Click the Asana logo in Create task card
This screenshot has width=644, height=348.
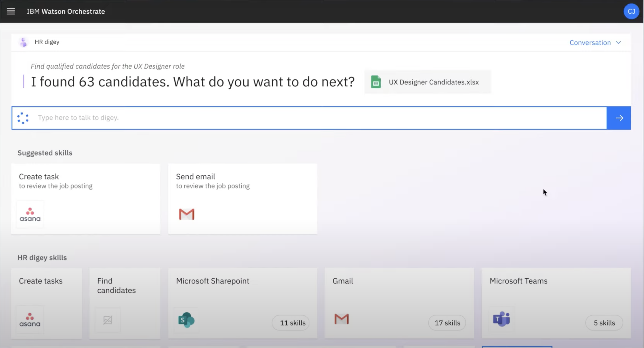pos(30,214)
